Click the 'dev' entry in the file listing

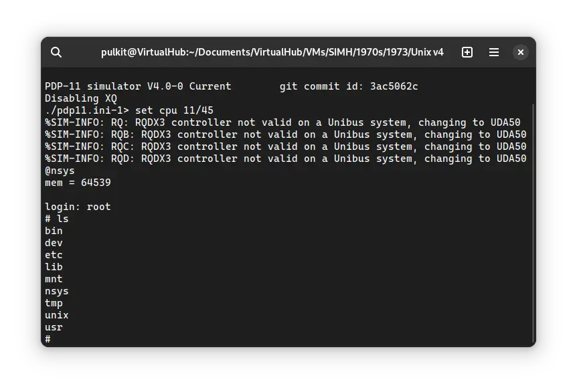pos(54,242)
